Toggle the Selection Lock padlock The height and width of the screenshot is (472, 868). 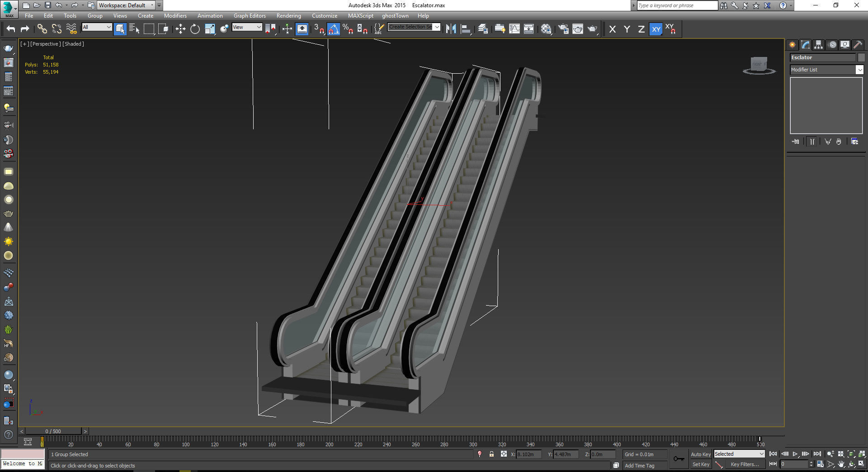point(491,454)
